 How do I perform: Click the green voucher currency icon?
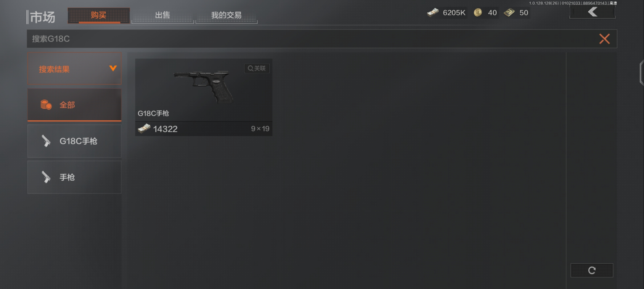[x=509, y=13]
